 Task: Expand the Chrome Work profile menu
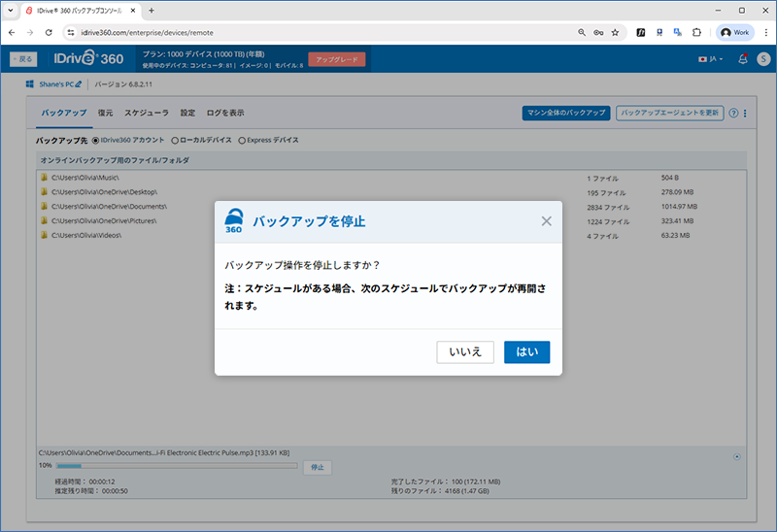click(x=734, y=32)
